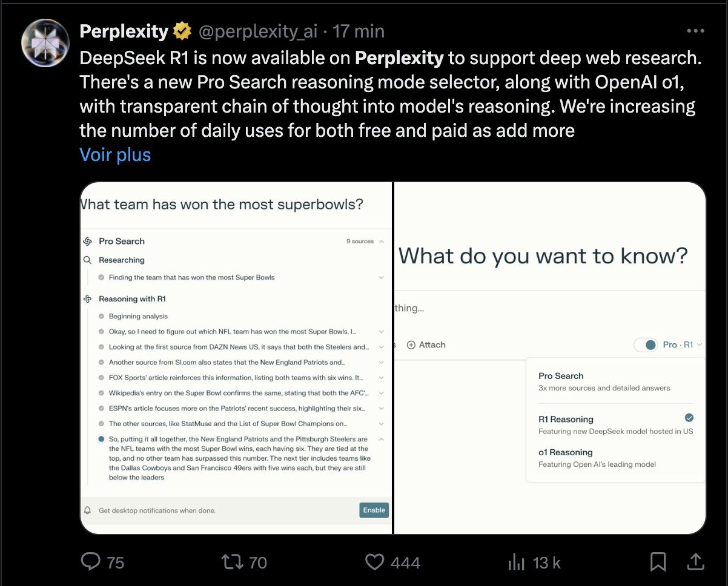Screen dimensions: 728x586
Task: Bookmark this tweet
Action: coord(658,562)
